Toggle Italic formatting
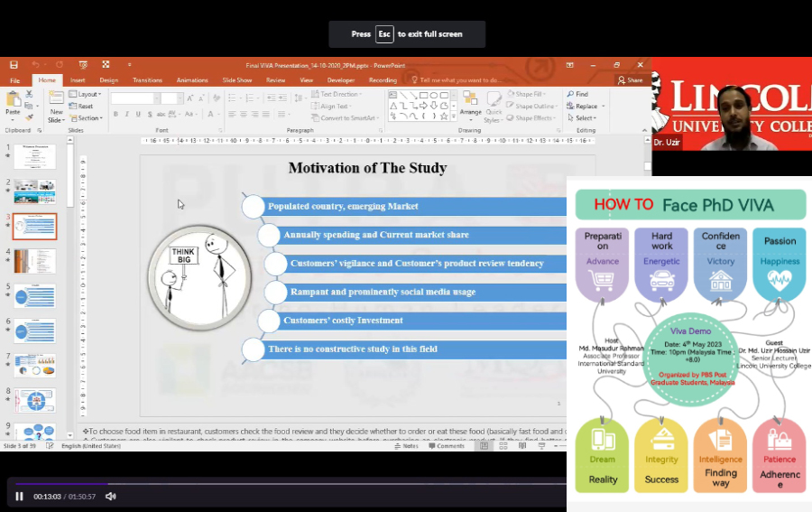Image resolution: width=812 pixels, height=512 pixels. [x=127, y=114]
